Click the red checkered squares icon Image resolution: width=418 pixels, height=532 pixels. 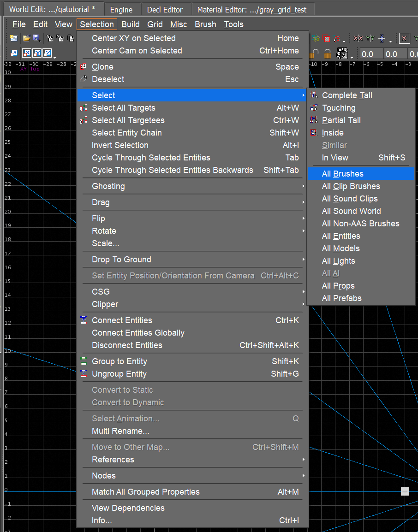[x=326, y=38]
